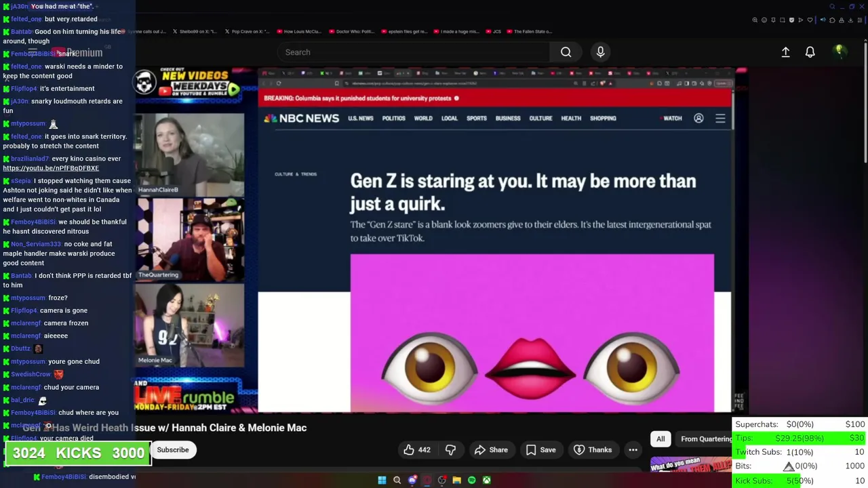Open Discord from the taskbar
The image size is (868, 488).
[412, 481]
